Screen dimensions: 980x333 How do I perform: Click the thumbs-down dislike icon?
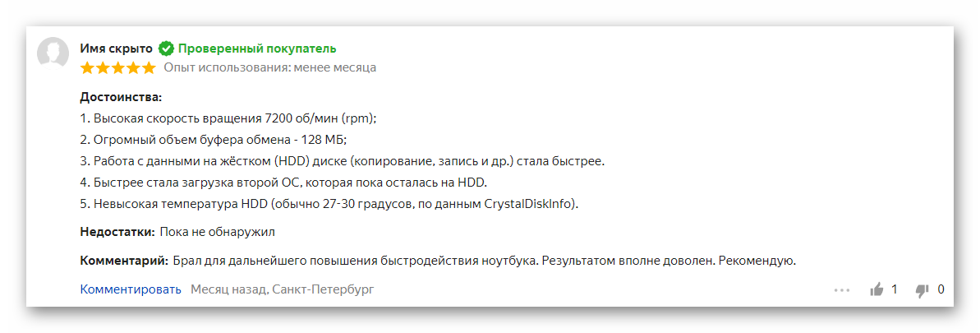pyautogui.click(x=922, y=289)
